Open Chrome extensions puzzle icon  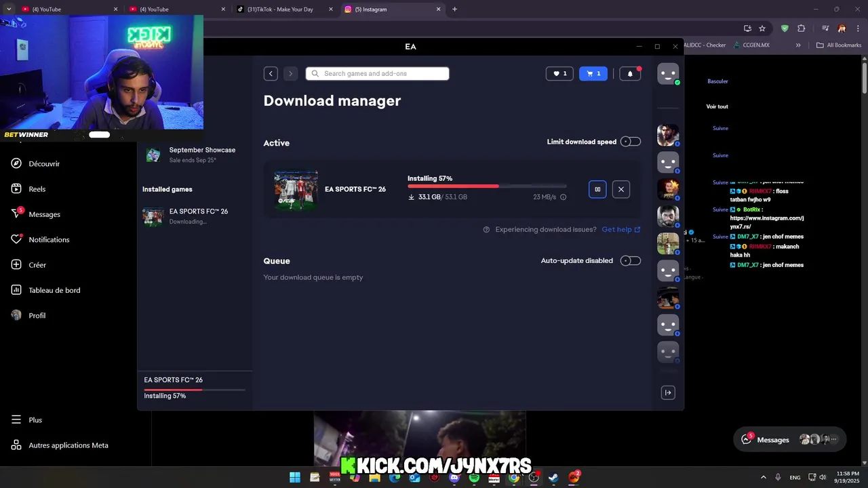click(801, 28)
